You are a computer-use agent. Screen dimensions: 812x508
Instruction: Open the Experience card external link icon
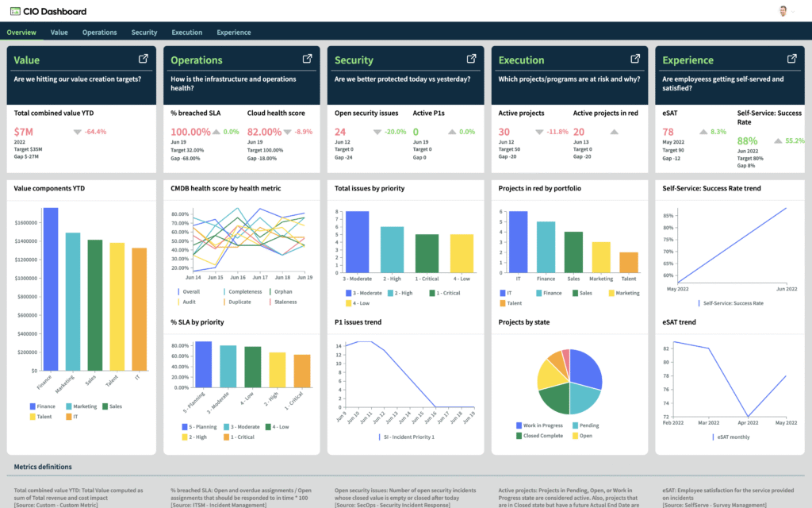tap(791, 58)
